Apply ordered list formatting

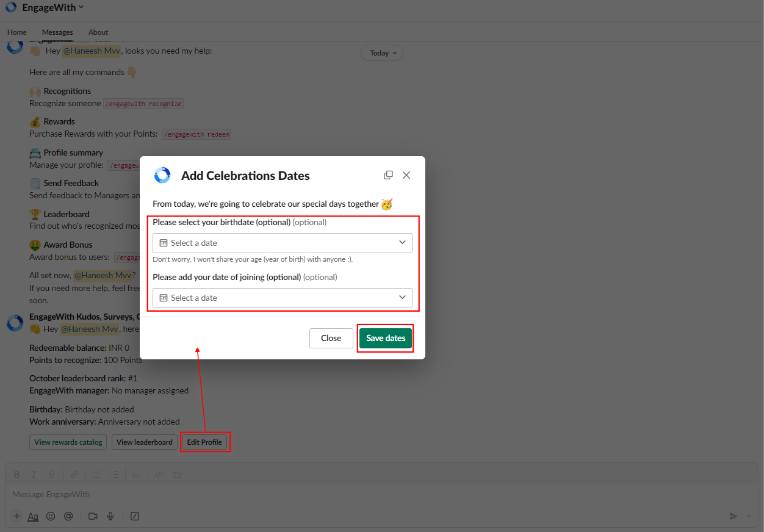96,474
